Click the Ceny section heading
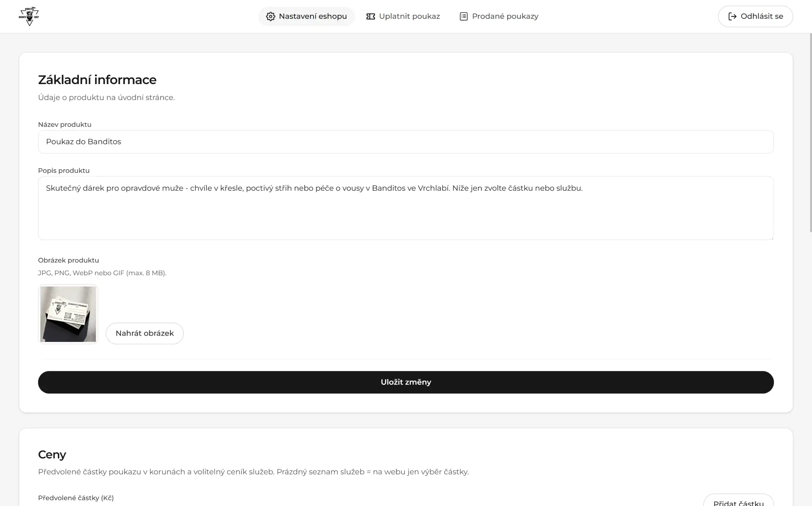Screen dimensions: 812x506 tap(52, 455)
